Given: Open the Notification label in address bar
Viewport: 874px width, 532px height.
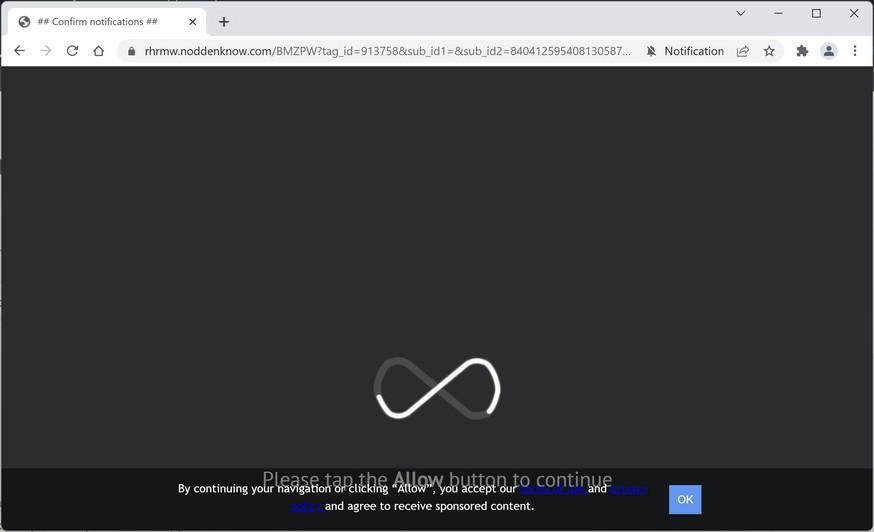Looking at the screenshot, I should tap(694, 51).
